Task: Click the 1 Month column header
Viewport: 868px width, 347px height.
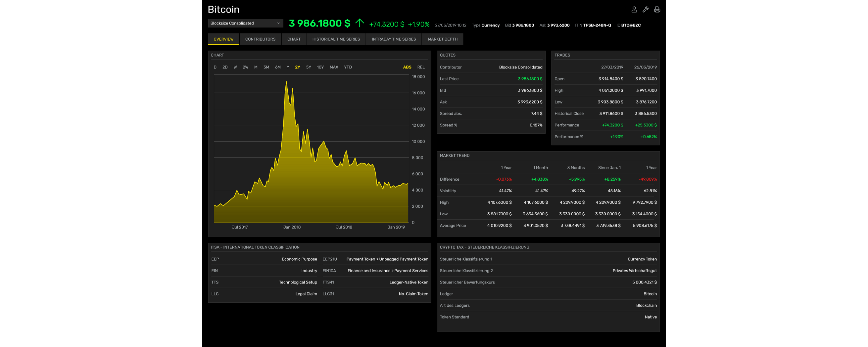Action: (540, 168)
